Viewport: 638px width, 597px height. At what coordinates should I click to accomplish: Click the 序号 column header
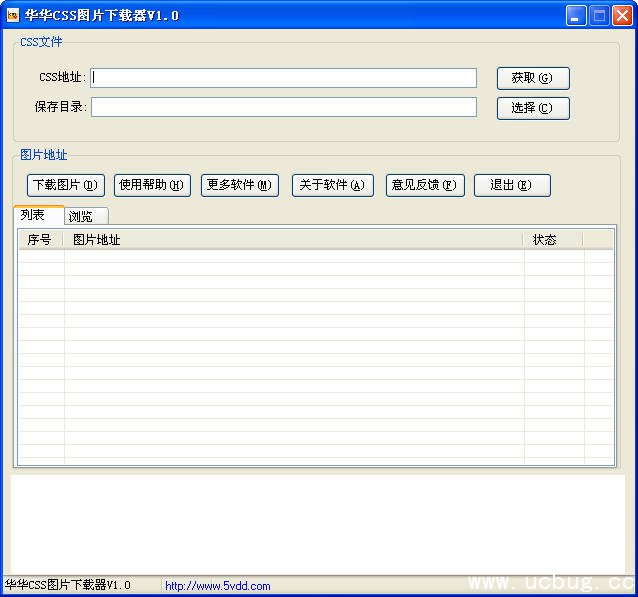[x=40, y=240]
